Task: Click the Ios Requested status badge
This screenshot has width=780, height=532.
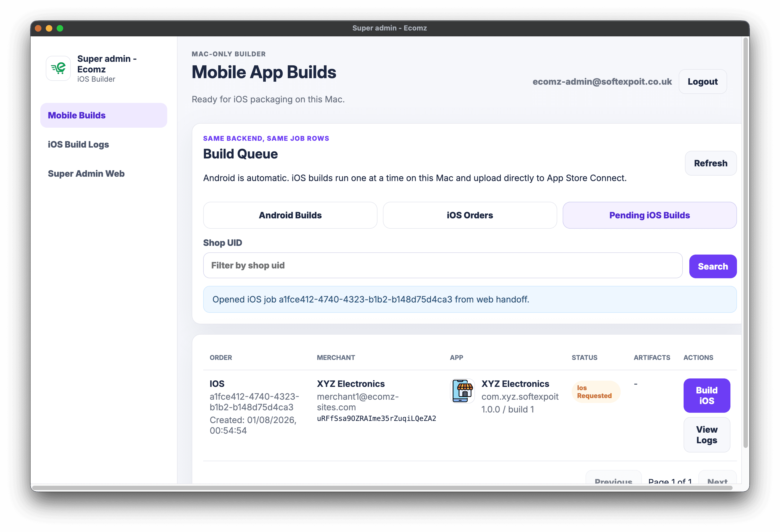Action: tap(596, 392)
